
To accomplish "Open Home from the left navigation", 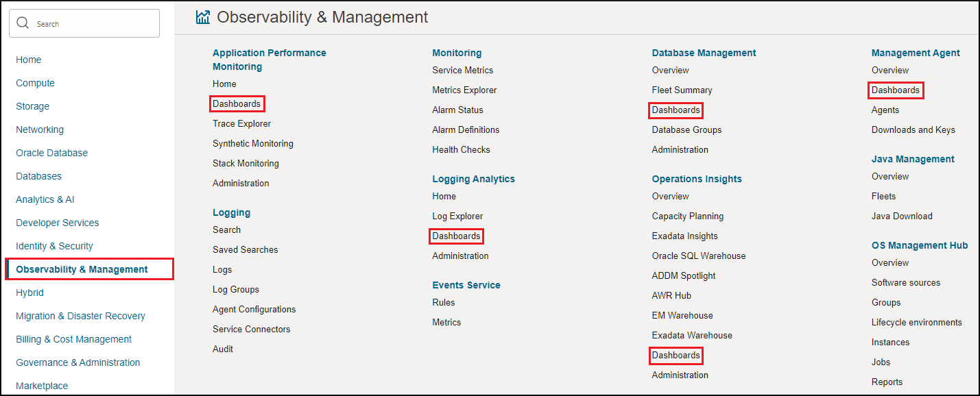I will [x=28, y=60].
